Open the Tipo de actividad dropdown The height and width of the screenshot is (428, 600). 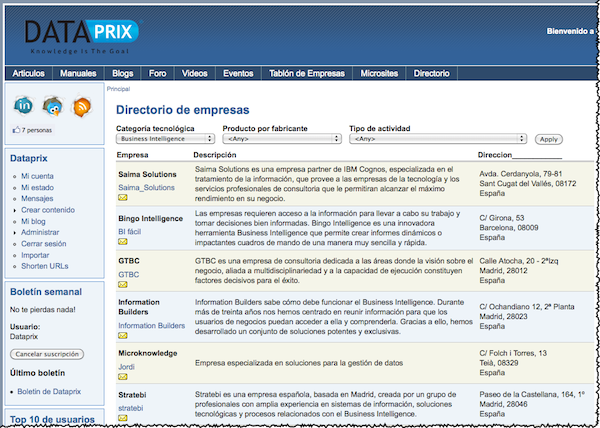438,139
